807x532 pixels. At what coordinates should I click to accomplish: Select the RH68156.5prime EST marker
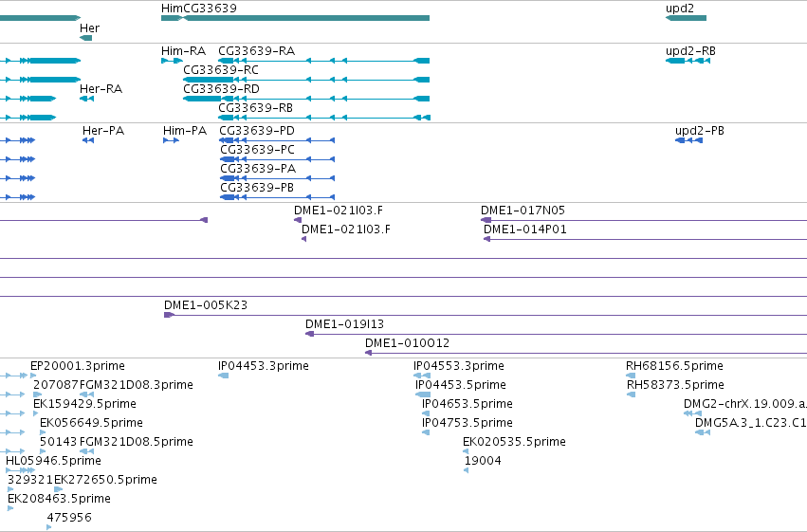631,376
